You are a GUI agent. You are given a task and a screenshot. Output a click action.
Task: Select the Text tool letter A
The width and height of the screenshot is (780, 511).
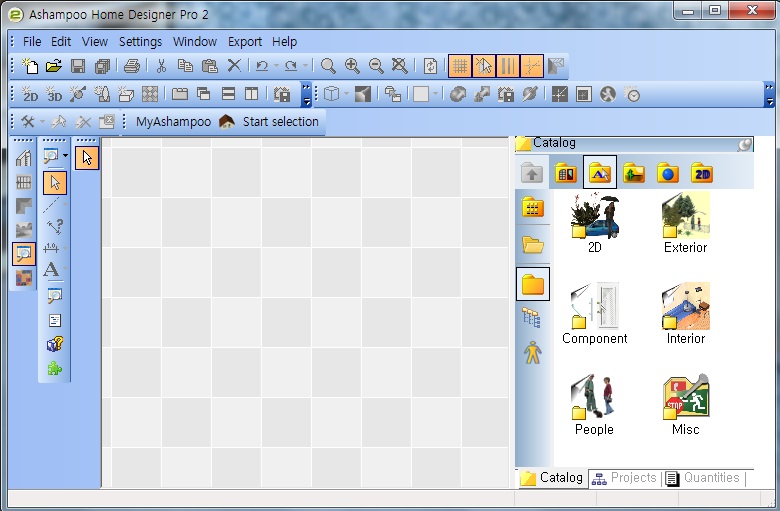51,270
